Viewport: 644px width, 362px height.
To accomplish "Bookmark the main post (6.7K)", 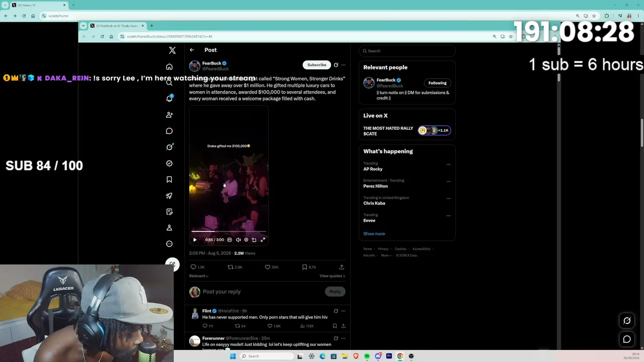I will coord(309,267).
